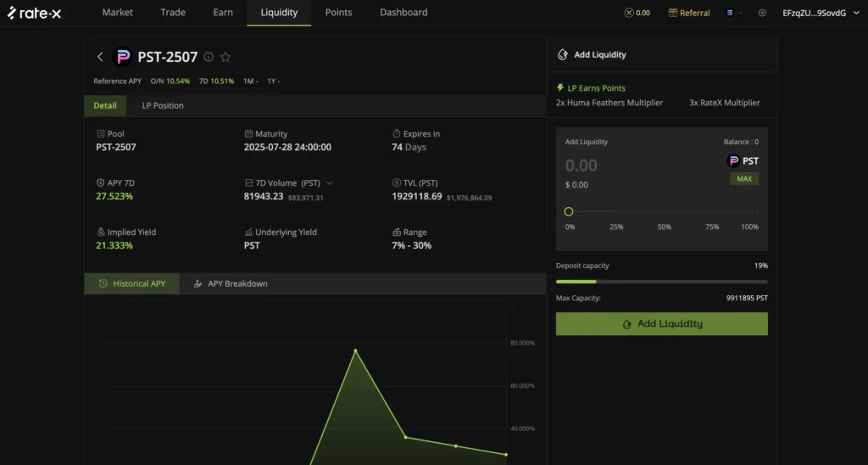Open the Earn tab

223,12
